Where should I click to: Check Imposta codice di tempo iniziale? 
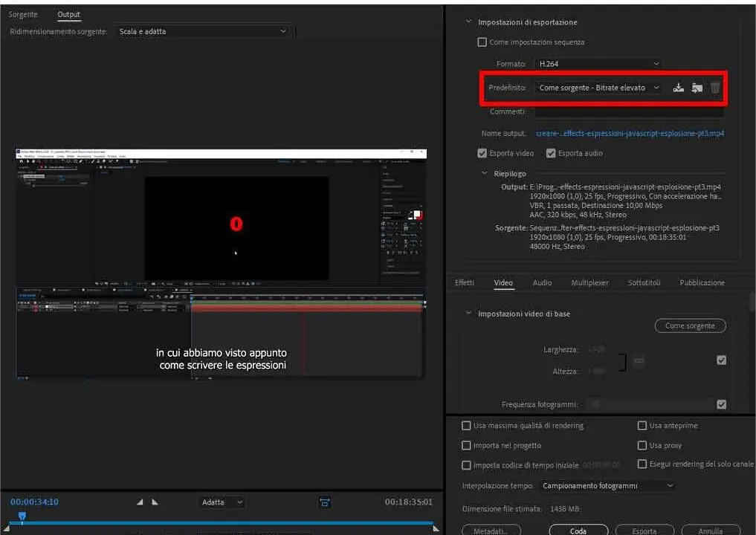tap(466, 465)
